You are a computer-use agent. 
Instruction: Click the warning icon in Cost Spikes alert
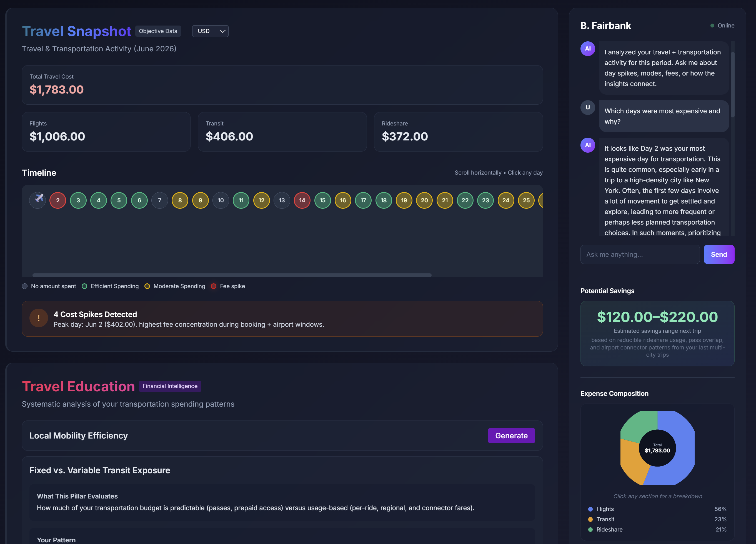[39, 318]
